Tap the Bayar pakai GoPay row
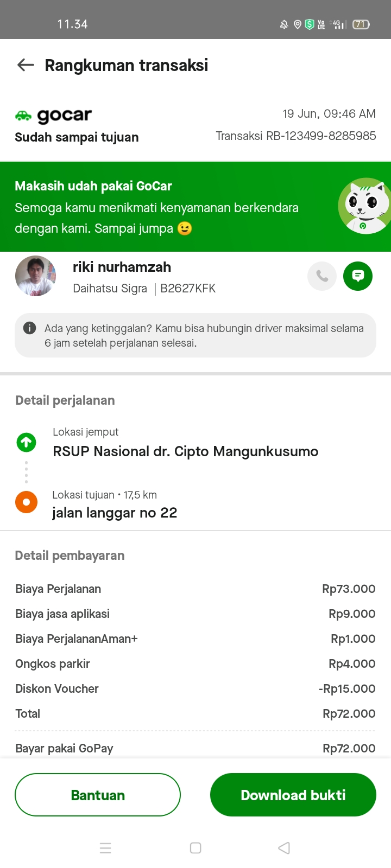Image resolution: width=391 pixels, height=868 pixels. (195, 748)
